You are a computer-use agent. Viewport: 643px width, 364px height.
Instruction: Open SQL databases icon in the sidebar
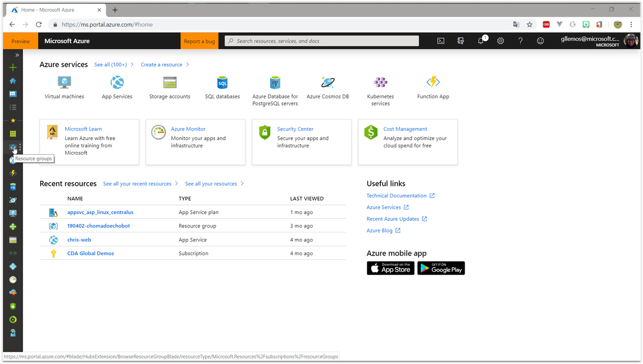(13, 187)
